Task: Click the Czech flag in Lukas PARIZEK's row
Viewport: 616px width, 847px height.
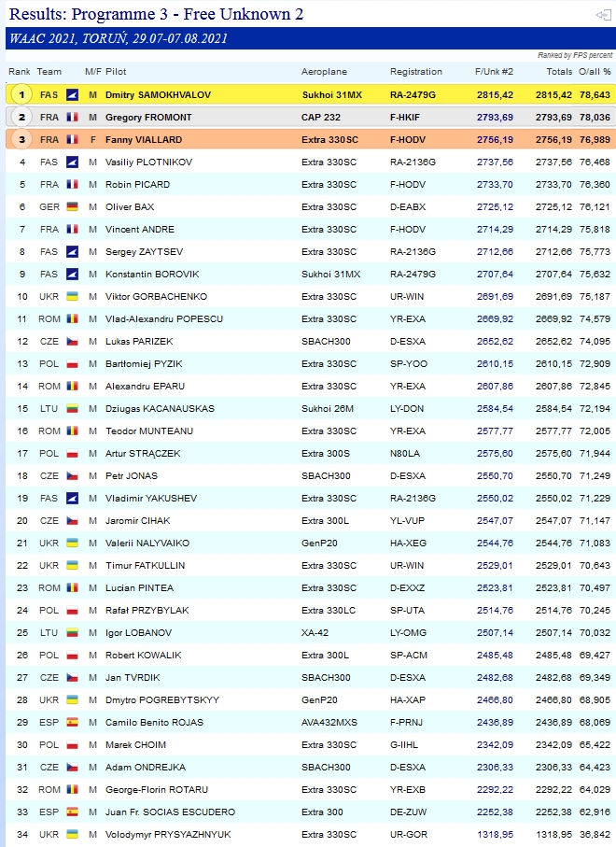Action: click(73, 341)
